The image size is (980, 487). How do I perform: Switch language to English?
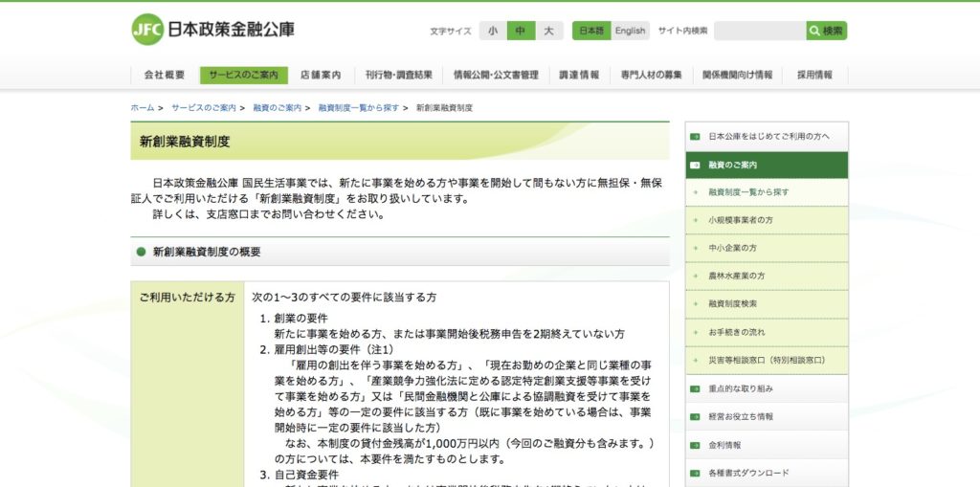[630, 31]
